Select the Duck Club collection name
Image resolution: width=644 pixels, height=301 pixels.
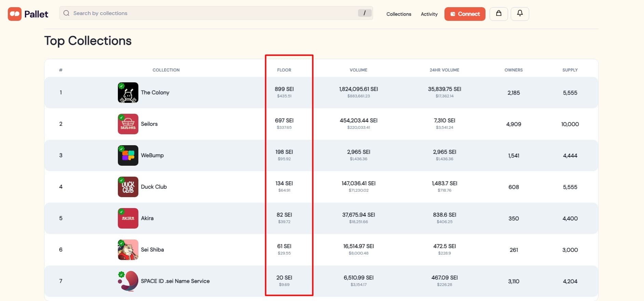[x=154, y=187]
